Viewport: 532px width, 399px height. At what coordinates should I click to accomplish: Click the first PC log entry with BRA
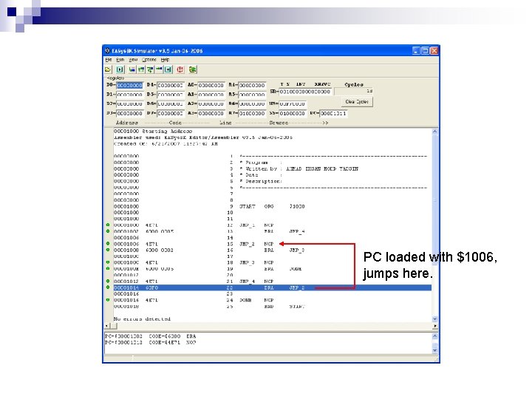tap(151, 336)
